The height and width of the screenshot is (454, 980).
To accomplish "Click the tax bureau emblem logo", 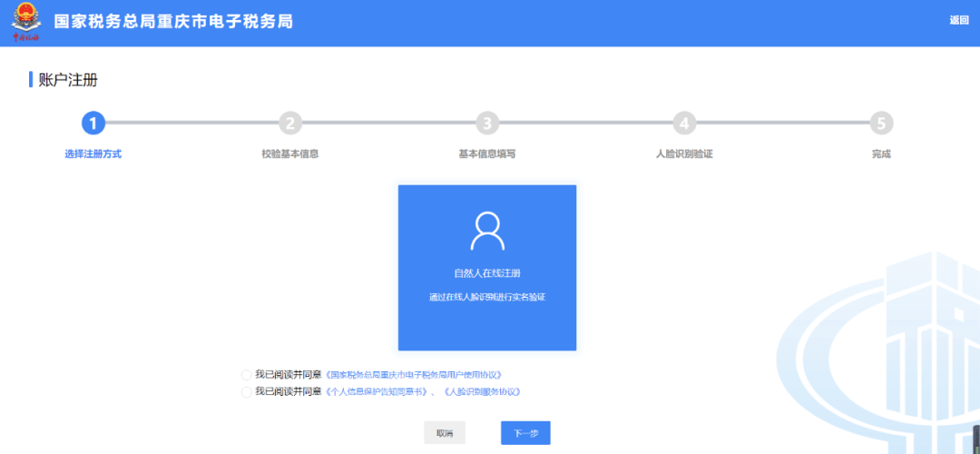I will pyautogui.click(x=25, y=23).
